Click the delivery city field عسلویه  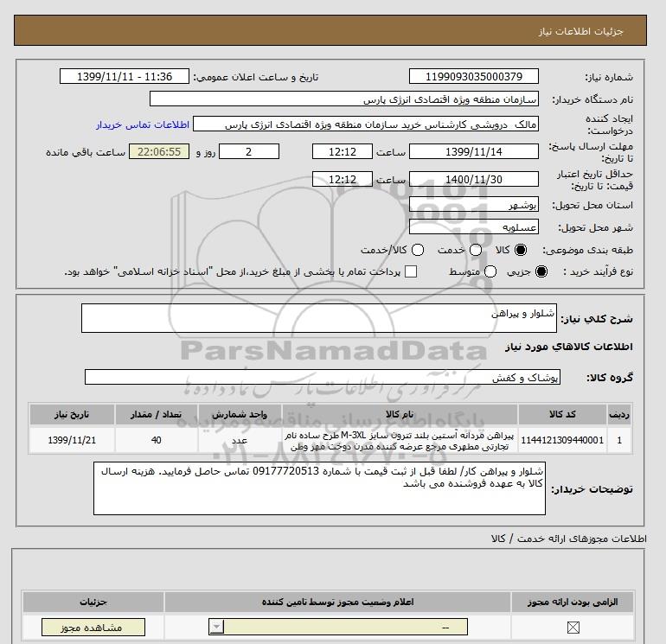(x=474, y=227)
